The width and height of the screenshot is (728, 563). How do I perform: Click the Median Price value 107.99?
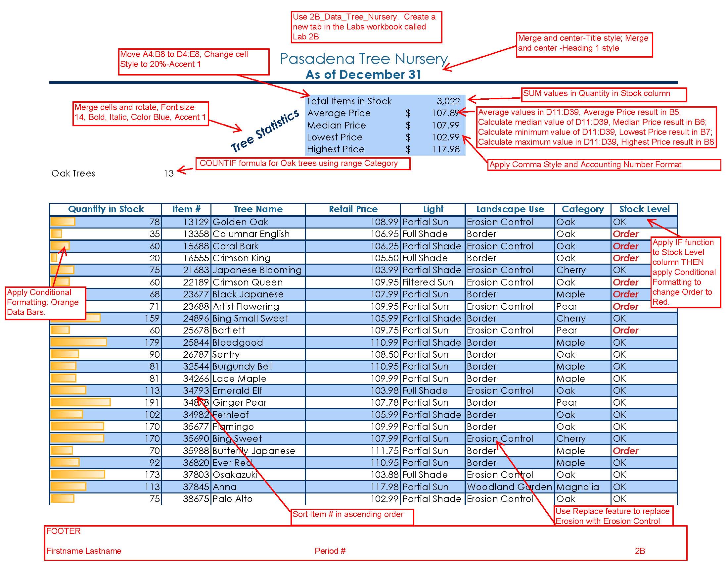pyautogui.click(x=445, y=125)
